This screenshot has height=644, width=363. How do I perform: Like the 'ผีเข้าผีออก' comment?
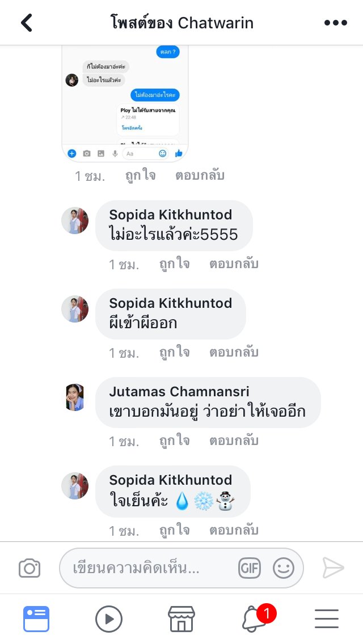(174, 353)
